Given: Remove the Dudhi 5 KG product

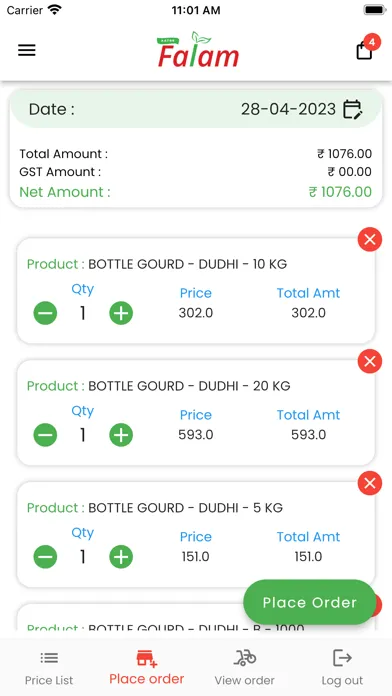Looking at the screenshot, I should click(x=370, y=483).
